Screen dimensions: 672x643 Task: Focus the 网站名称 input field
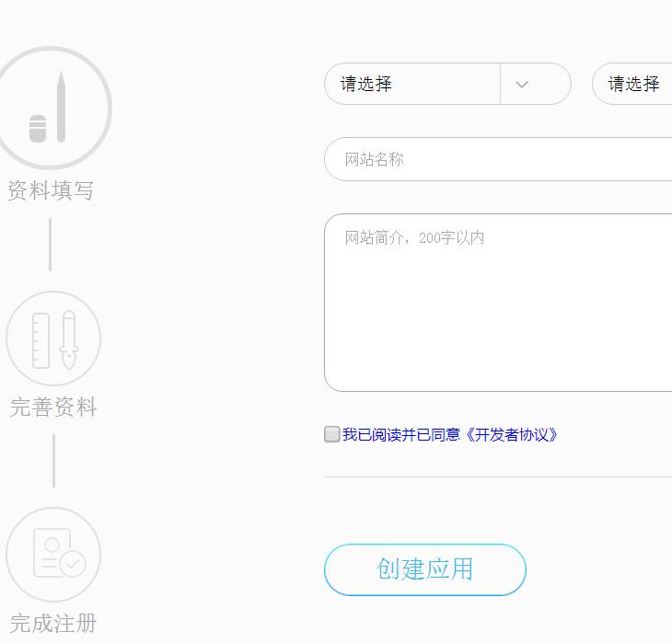498,159
